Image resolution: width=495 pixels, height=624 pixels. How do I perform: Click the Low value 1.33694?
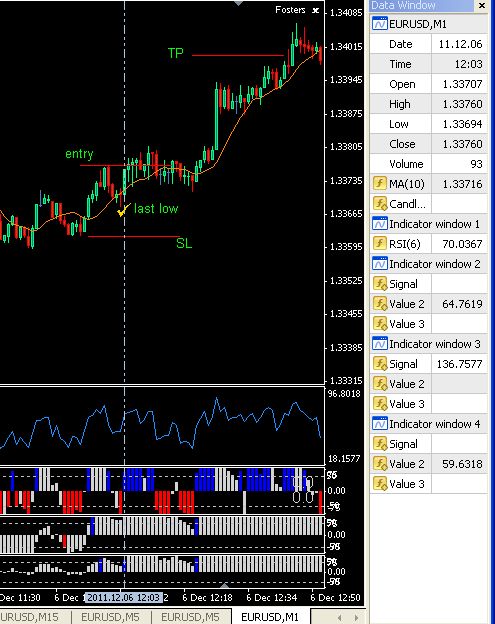point(462,124)
